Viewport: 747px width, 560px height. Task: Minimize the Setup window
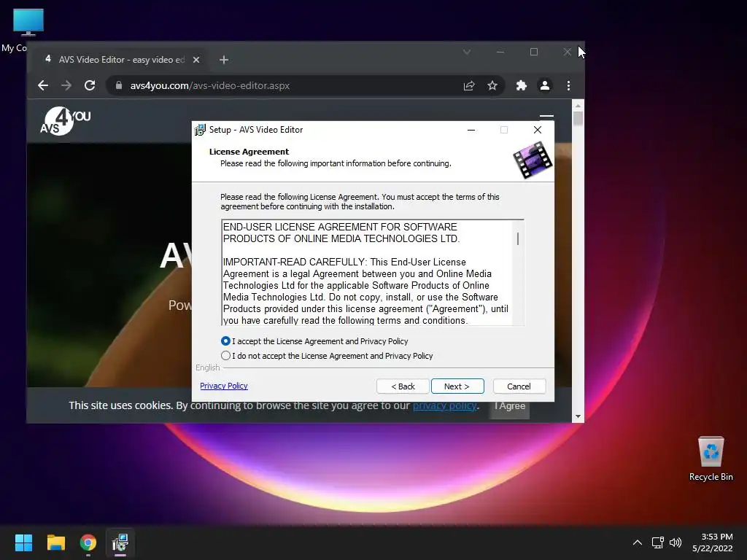[471, 130]
